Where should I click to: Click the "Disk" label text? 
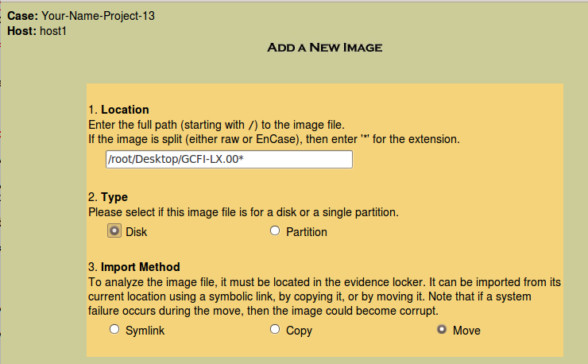point(137,232)
